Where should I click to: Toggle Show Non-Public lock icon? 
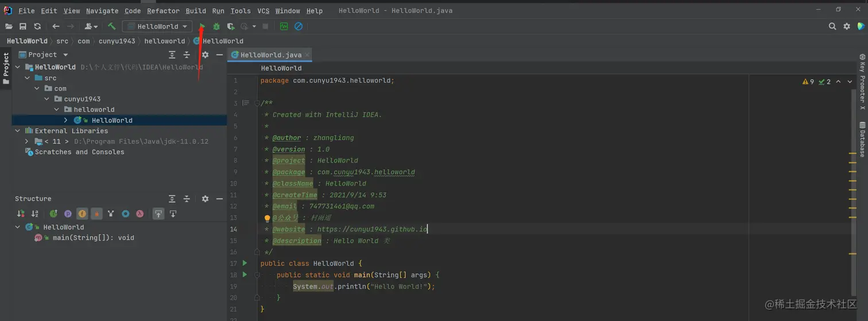click(96, 214)
